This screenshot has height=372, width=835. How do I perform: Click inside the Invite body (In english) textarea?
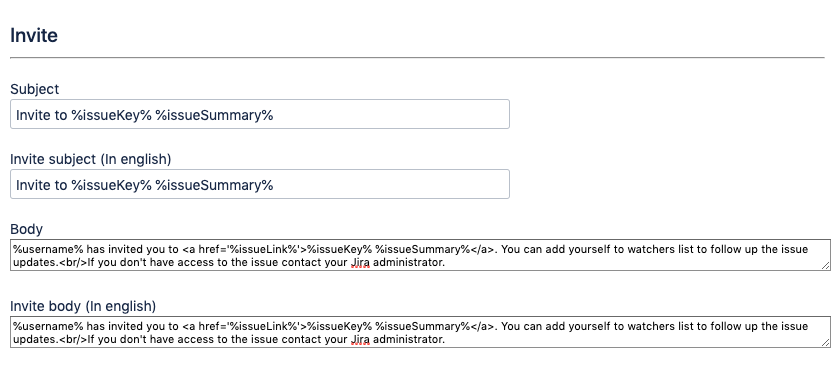(x=420, y=332)
